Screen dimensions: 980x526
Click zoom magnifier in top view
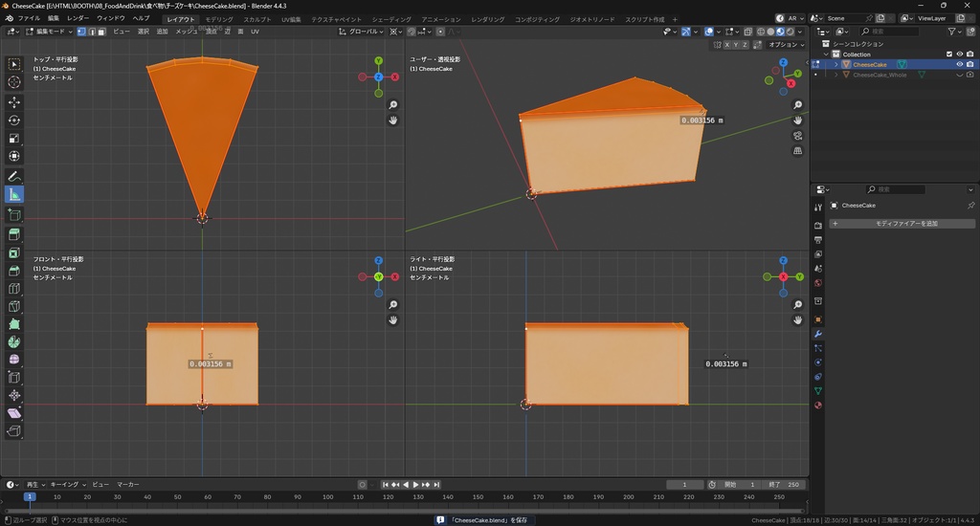coord(393,104)
